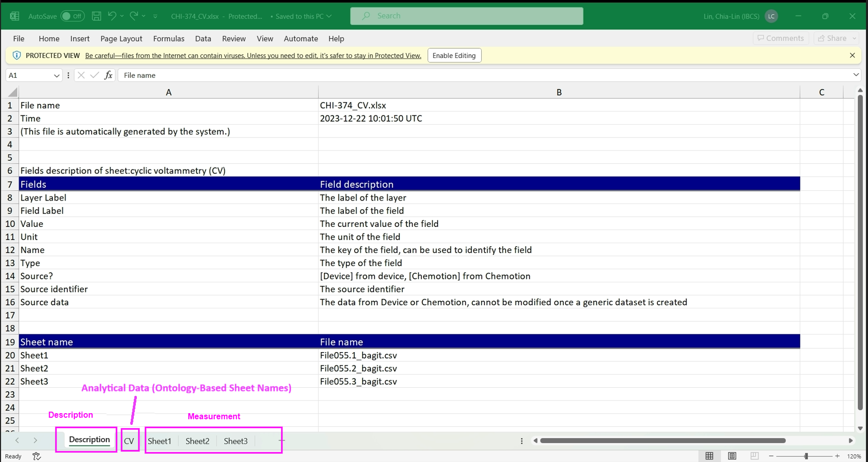Adjust the zoom slider
Image resolution: width=868 pixels, height=462 pixels.
tap(805, 456)
